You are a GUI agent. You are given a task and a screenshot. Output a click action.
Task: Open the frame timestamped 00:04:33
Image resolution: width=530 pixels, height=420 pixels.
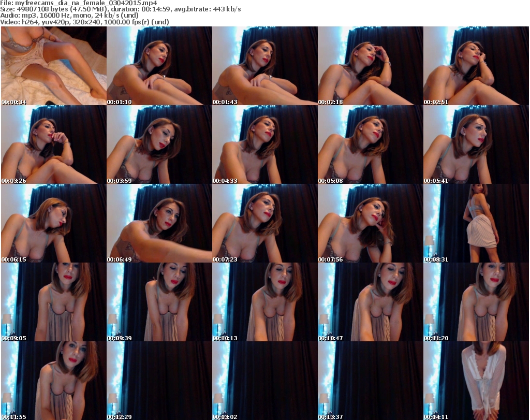[264, 144]
